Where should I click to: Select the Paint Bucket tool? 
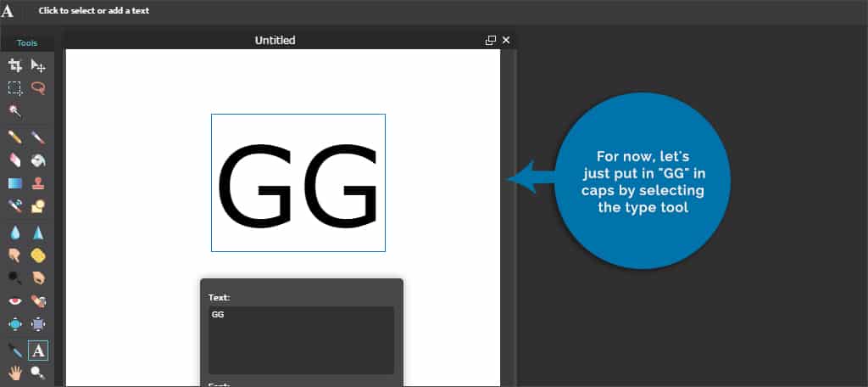click(x=38, y=160)
